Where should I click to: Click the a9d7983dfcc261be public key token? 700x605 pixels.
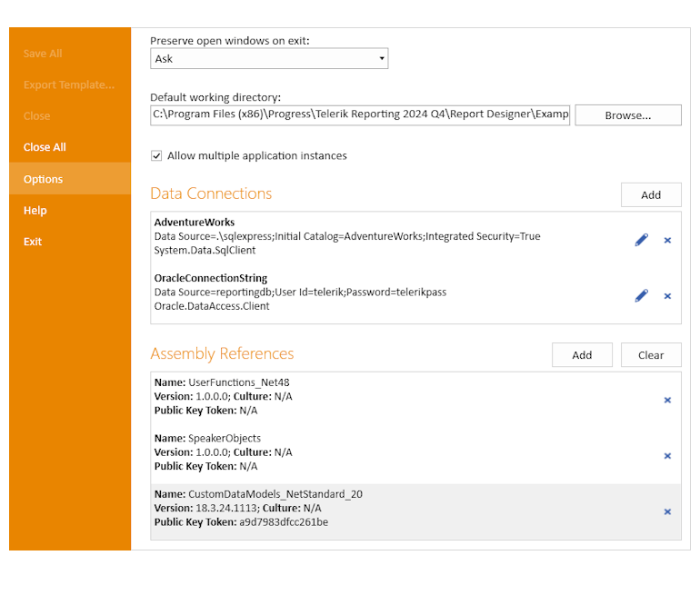point(284,522)
